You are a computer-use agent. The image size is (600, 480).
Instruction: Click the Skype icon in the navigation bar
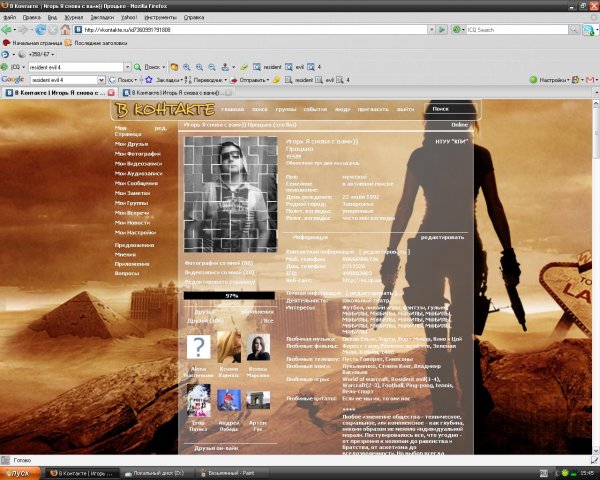click(588, 29)
